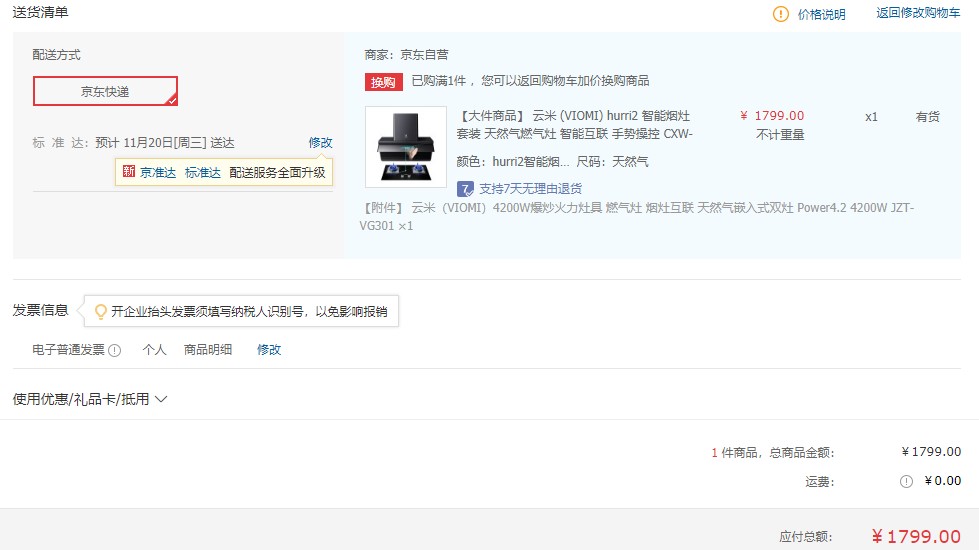Screen dimensions: 979x550
Task: Open product title 云米 (VIOMI) hurri2 智能烟灶
Action: pos(574,125)
